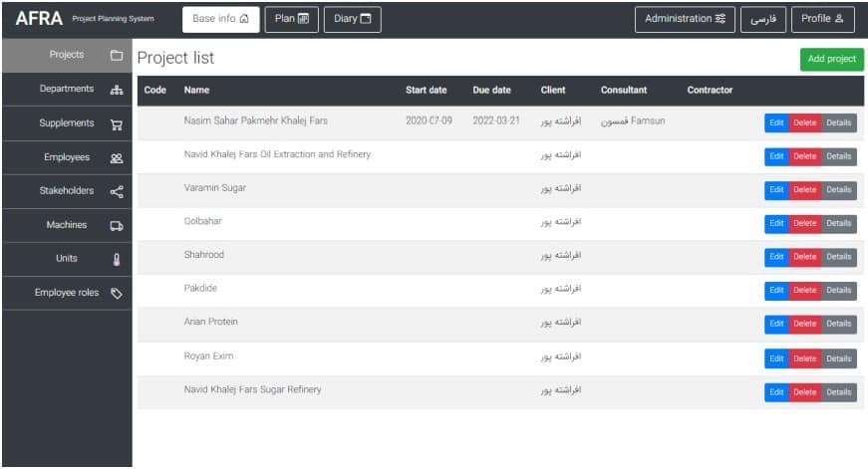
Task: Click the thermometer icon beside Units
Action: coord(116,259)
